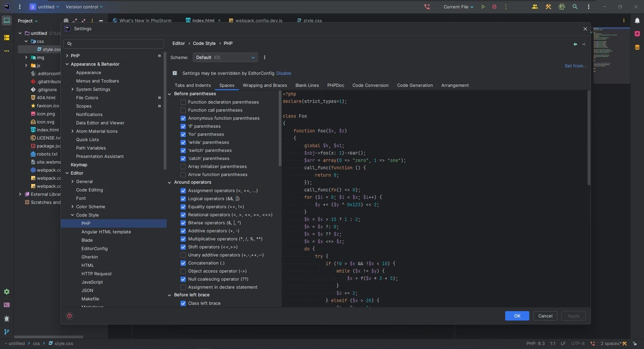The width and height of the screenshot is (644, 349).
Task: Switch to PHPDoc tab
Action: (335, 85)
